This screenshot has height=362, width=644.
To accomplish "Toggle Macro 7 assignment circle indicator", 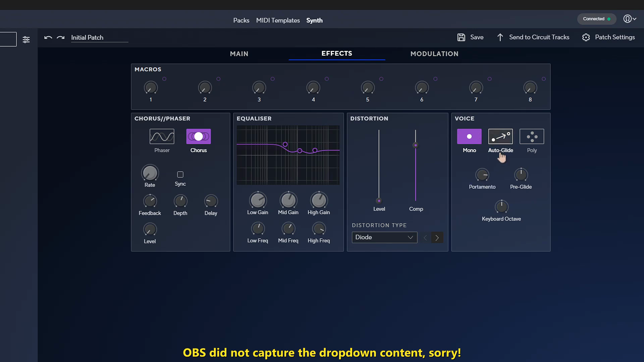I will pos(489,79).
